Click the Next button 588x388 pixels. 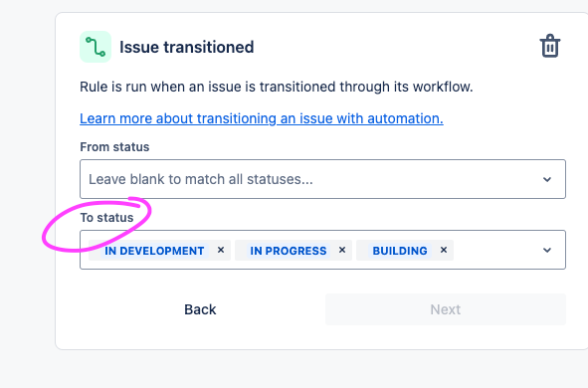[x=446, y=309]
